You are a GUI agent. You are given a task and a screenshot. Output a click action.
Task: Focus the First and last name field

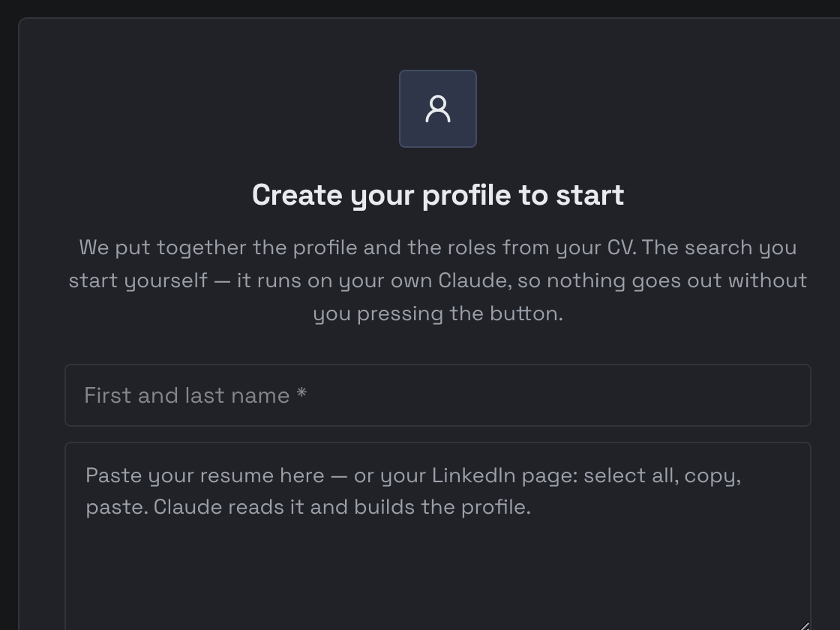(x=438, y=395)
